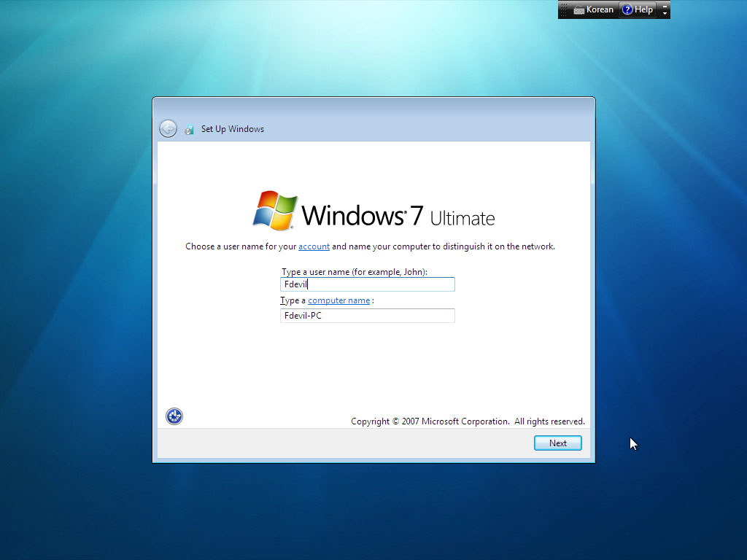
Task: Click the 'Type a user name' label
Action: [x=355, y=272]
